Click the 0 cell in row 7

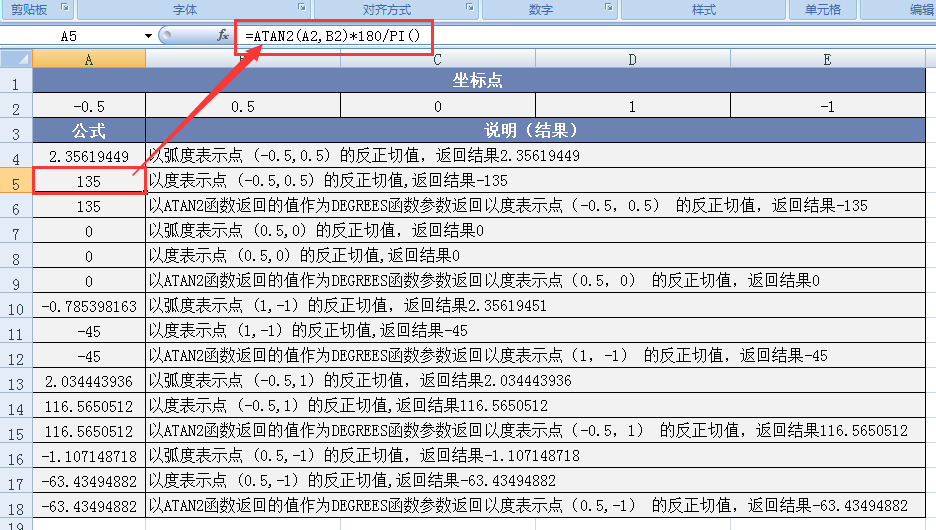coord(89,232)
